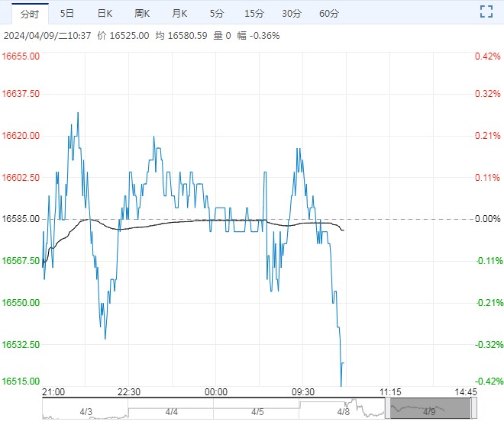
Task: Click the latest price point of blue line
Action: pos(344,363)
